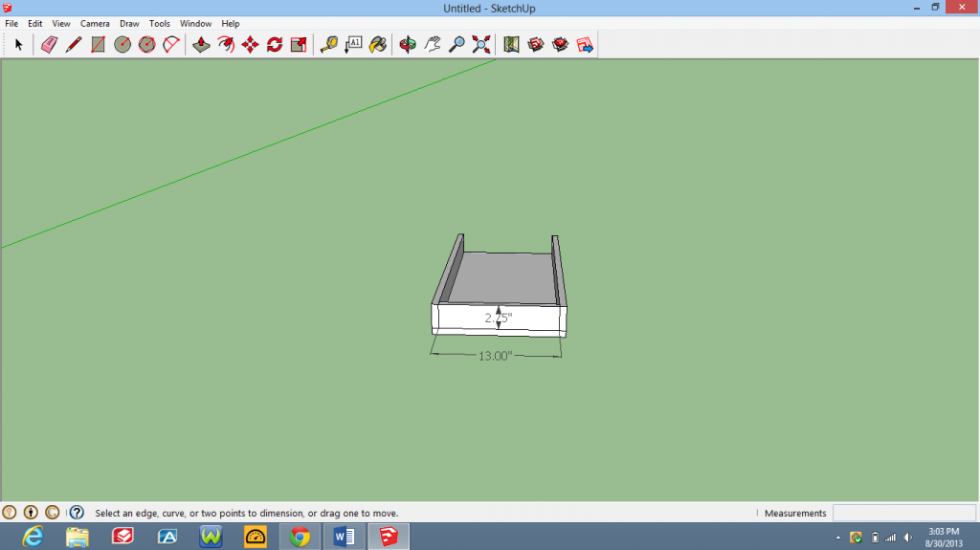The width and height of the screenshot is (980, 550).
Task: Activate the Rectangle drawing tool
Action: point(98,44)
